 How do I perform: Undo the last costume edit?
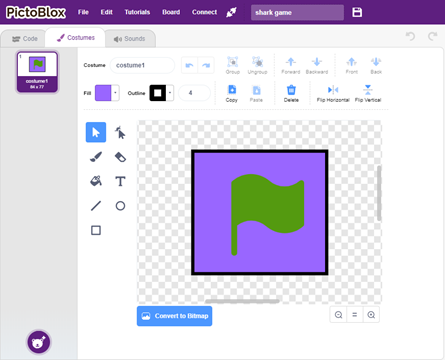189,65
